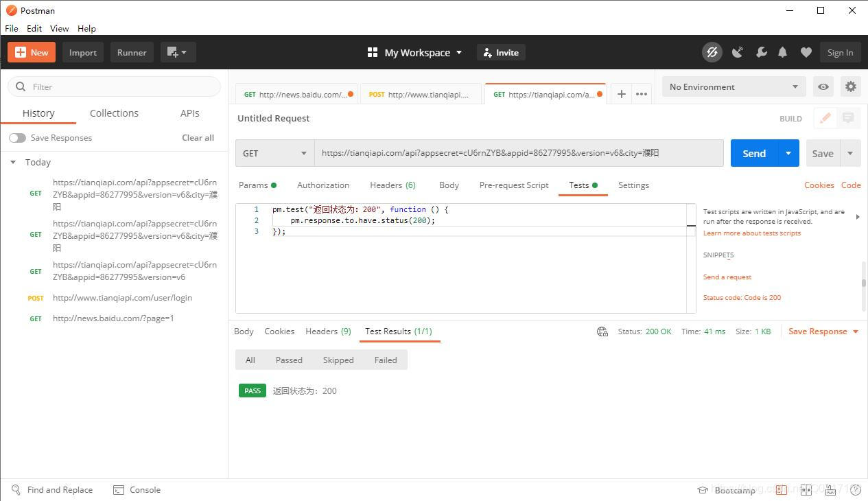Open Learn more about tests scripts link
Screen dimensions: 868x501
(x=752, y=233)
